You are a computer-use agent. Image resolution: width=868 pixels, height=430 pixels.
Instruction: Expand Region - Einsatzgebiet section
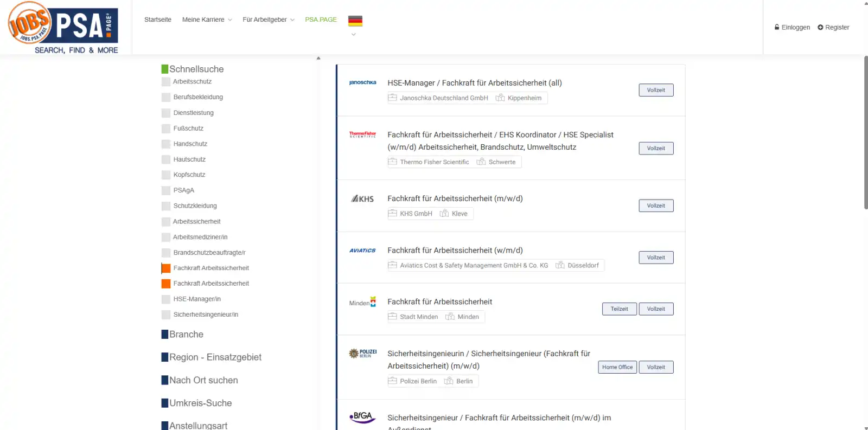(x=215, y=357)
